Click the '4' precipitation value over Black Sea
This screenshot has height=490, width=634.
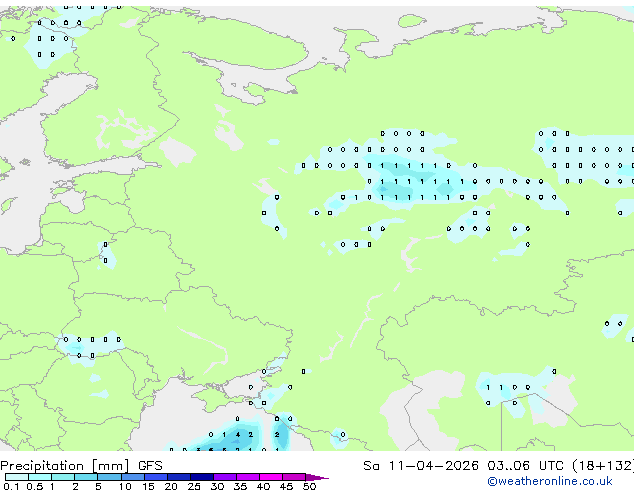[238, 435]
